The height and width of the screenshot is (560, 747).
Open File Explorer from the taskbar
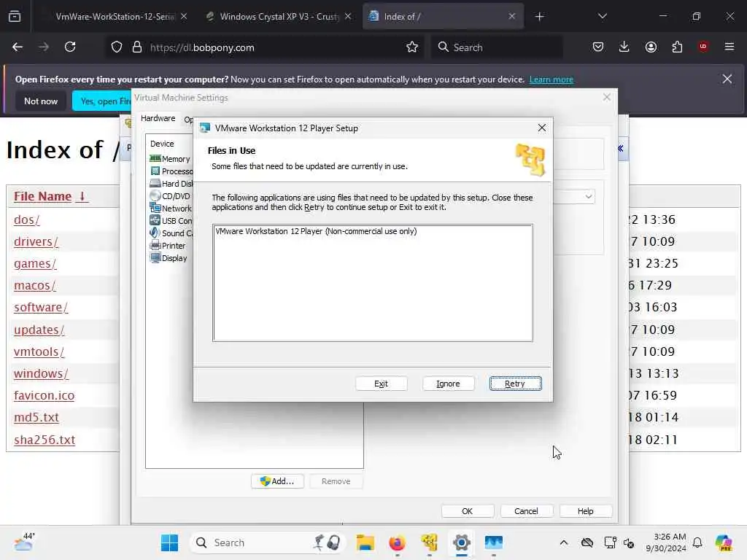tap(365, 542)
